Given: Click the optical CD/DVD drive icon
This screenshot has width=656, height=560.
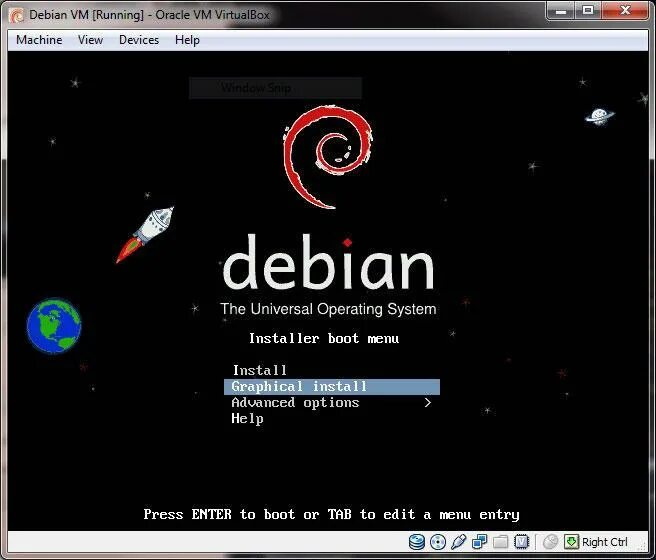Looking at the screenshot, I should tap(438, 542).
